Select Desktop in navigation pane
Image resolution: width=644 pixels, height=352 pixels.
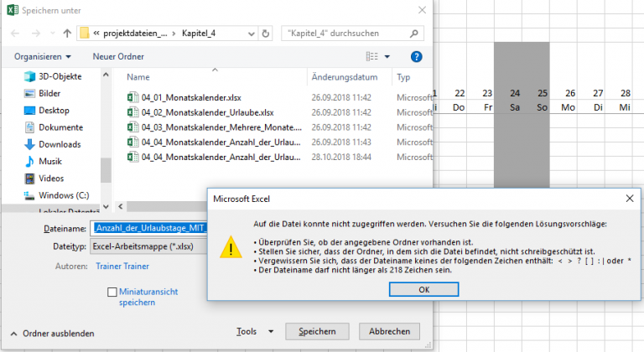point(46,111)
